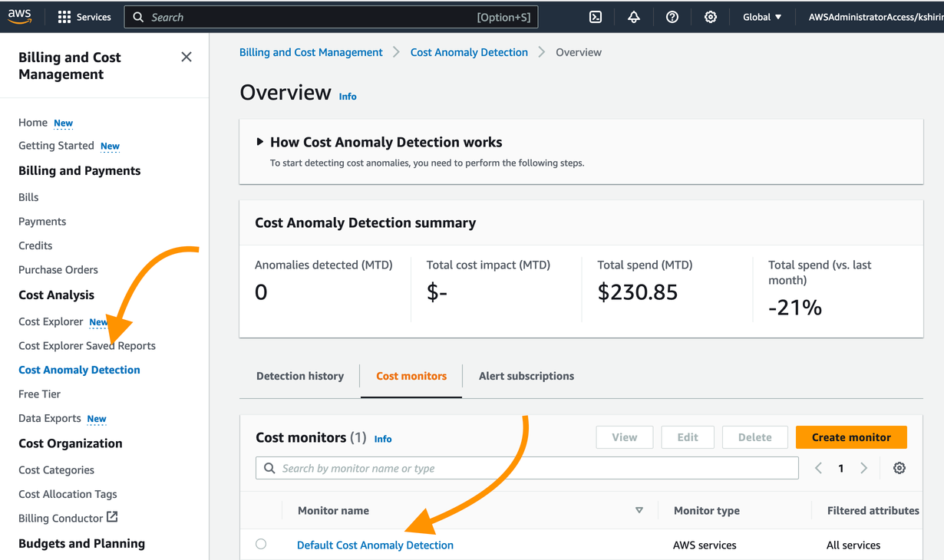Open Billing Conductor in sidebar
This screenshot has width=944, height=560.
click(61, 518)
